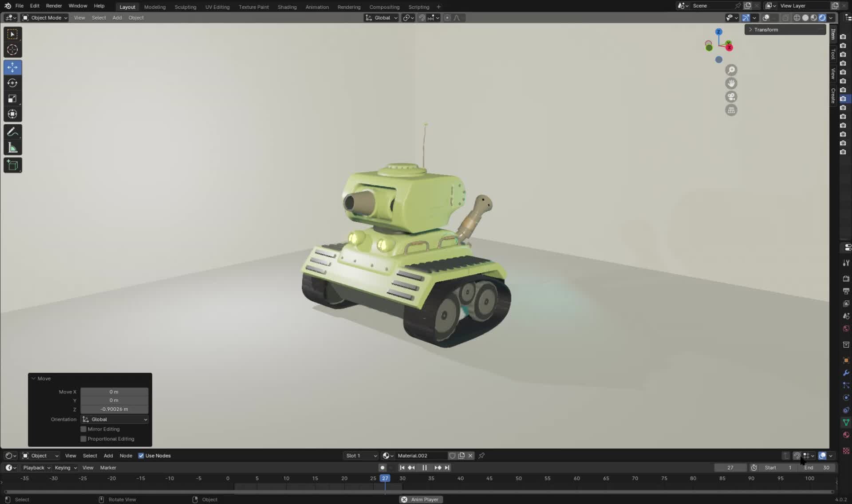Switch to the Shading workspace tab
This screenshot has width=852, height=504.
click(x=287, y=7)
